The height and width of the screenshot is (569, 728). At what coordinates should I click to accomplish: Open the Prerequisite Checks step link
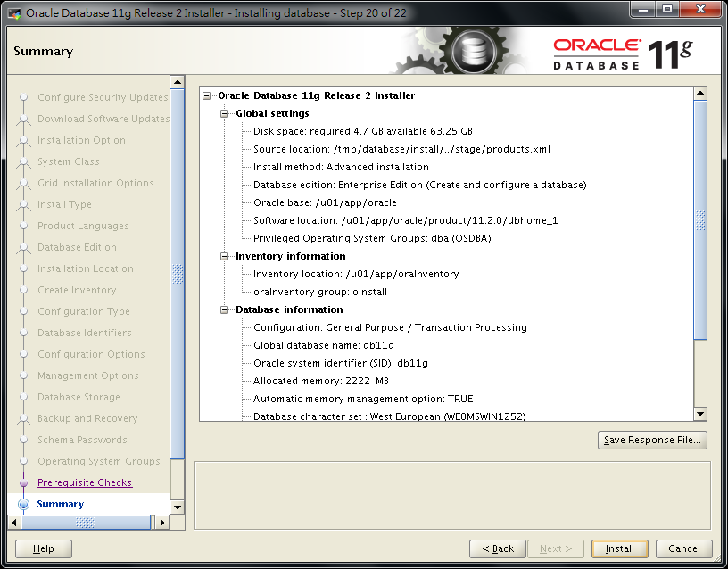point(85,482)
